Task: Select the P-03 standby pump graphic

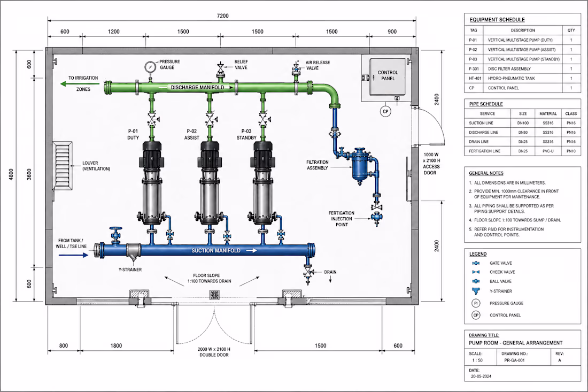Action: (263, 183)
